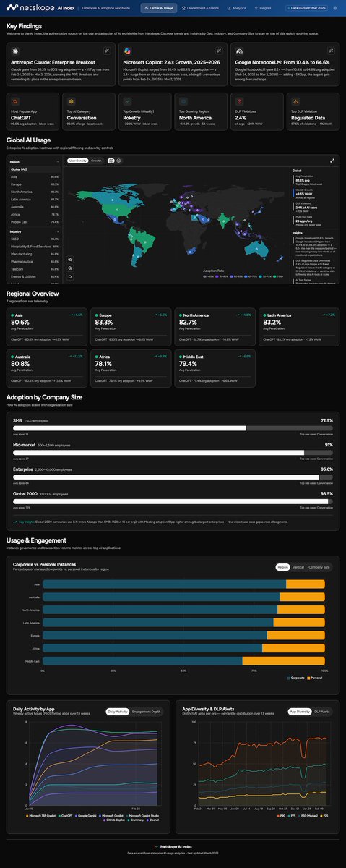Select the Telecom industry filter
This screenshot has height=868, width=346.
35,269
